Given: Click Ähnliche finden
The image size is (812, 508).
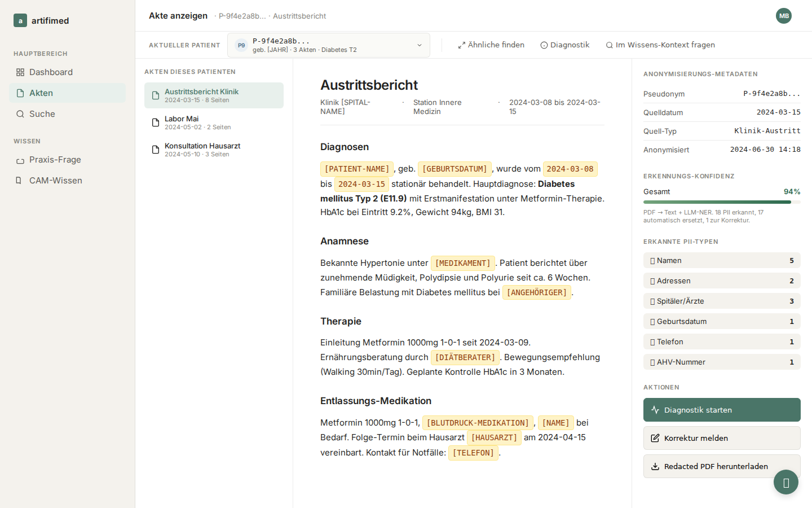Looking at the screenshot, I should pos(491,45).
